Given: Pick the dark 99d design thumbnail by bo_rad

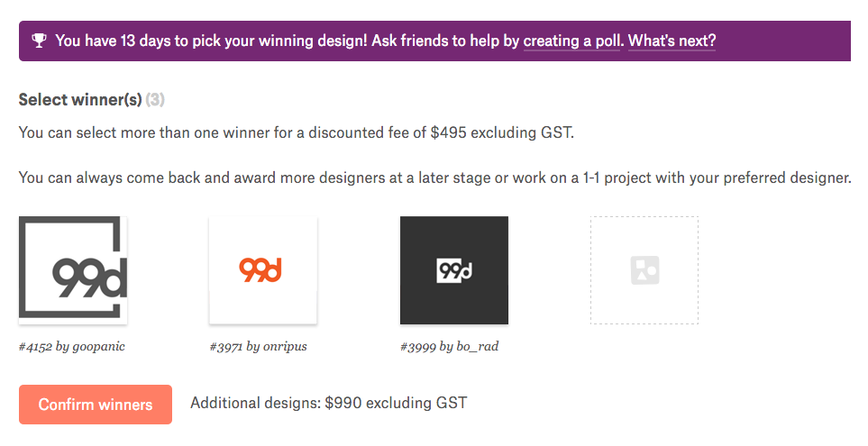Looking at the screenshot, I should point(454,269).
